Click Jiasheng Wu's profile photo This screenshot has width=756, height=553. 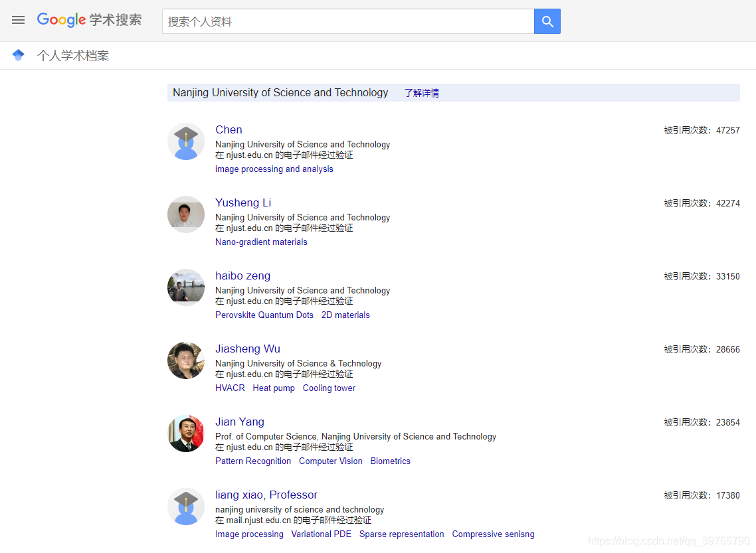(x=185, y=360)
